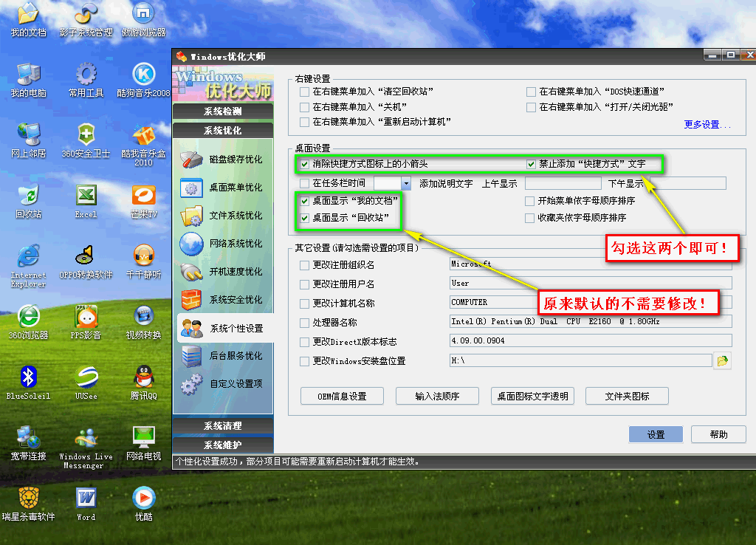Open BlueSoleil desktop icon
This screenshot has width=756, height=545.
coord(29,383)
